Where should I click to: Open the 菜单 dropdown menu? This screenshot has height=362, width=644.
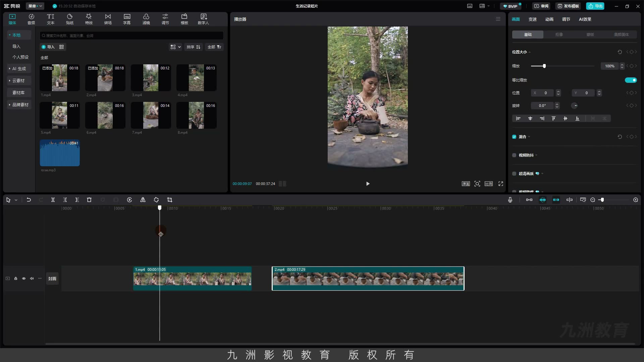coord(35,6)
